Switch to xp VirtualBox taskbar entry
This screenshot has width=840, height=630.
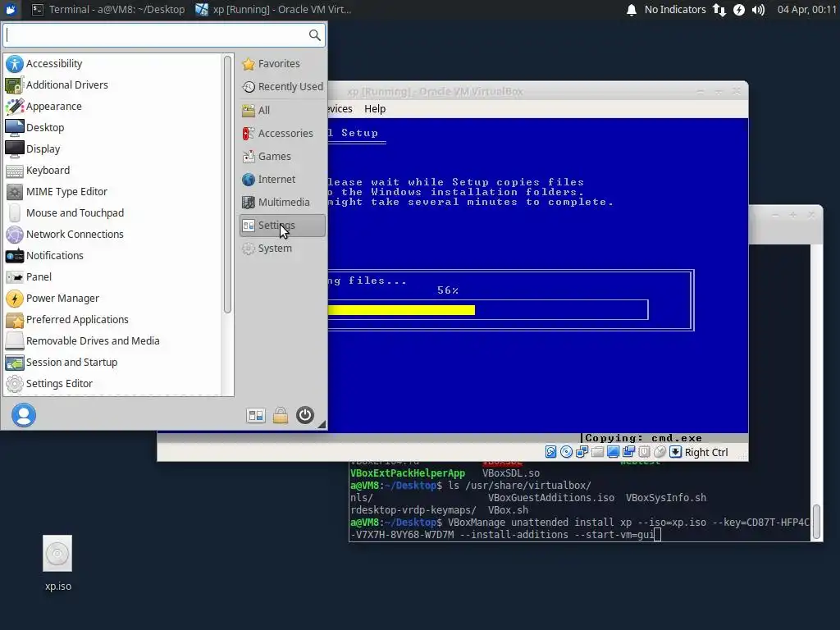tap(273, 9)
